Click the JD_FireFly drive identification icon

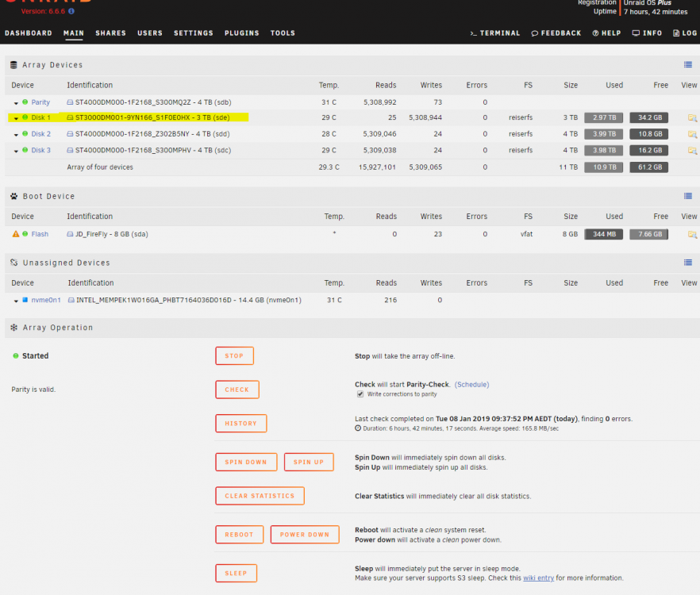coord(70,234)
